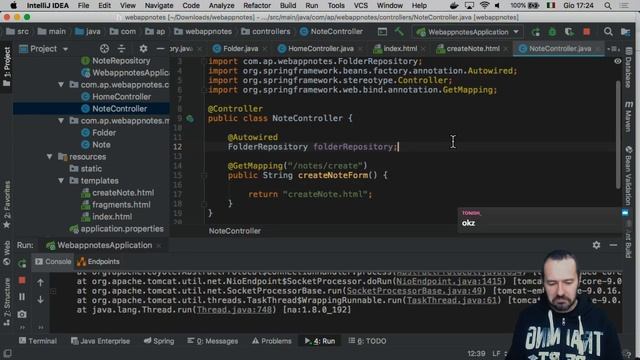The width and height of the screenshot is (640, 360).
Task: Open the NioEndpoint.java:1415 stack trace link
Action: point(449,281)
